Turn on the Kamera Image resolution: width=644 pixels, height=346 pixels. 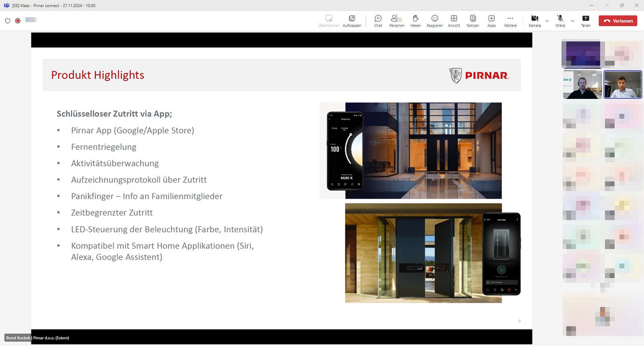pos(535,21)
